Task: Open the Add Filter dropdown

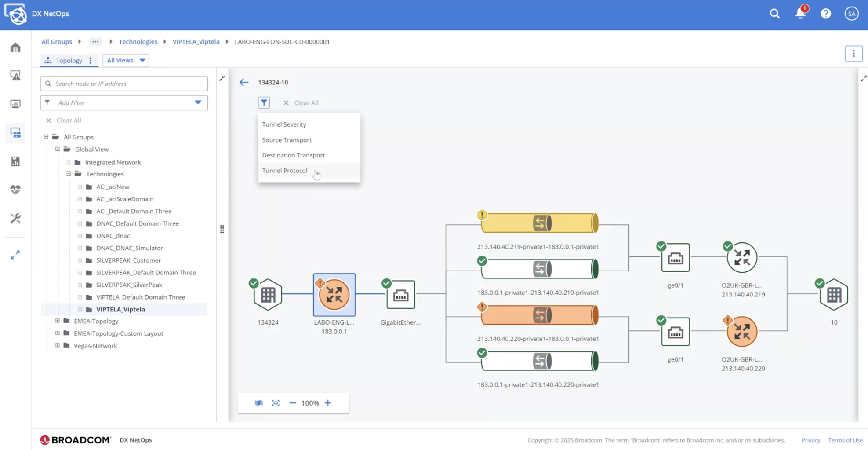Action: coord(123,102)
